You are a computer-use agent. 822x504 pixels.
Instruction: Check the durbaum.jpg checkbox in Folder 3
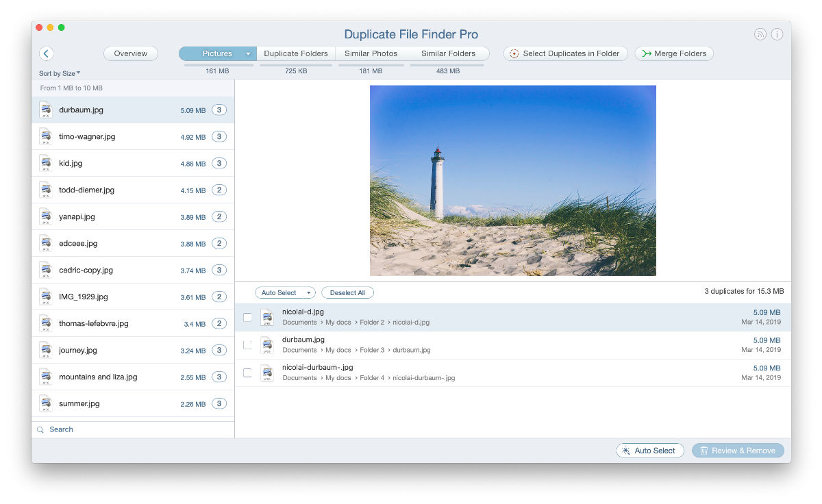tap(247, 345)
